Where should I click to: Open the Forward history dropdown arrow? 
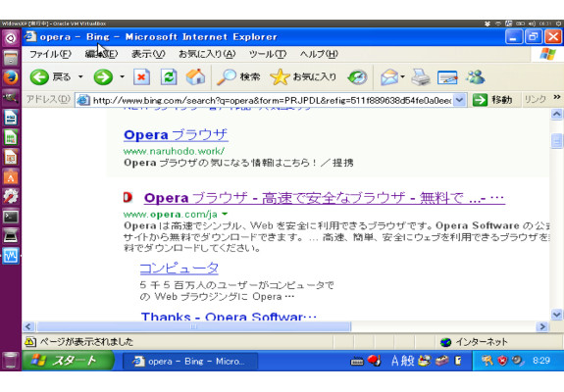(x=122, y=76)
